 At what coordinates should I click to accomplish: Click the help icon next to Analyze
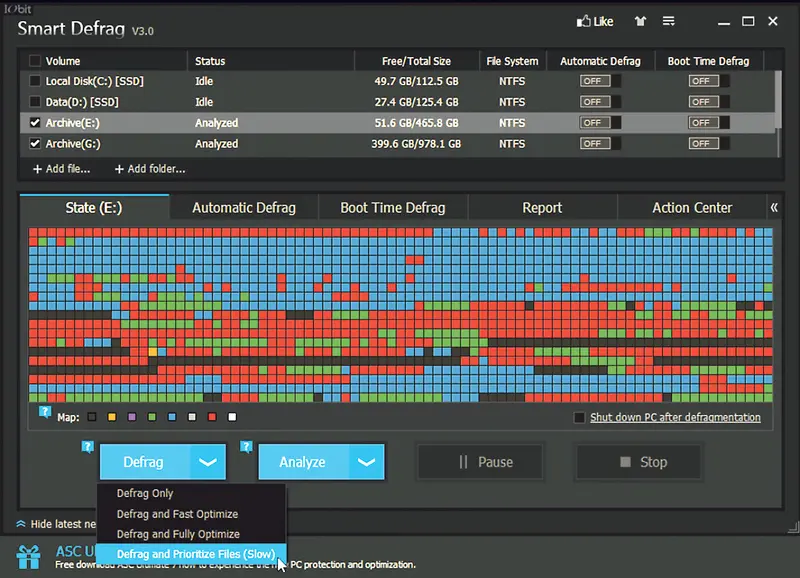point(246,447)
